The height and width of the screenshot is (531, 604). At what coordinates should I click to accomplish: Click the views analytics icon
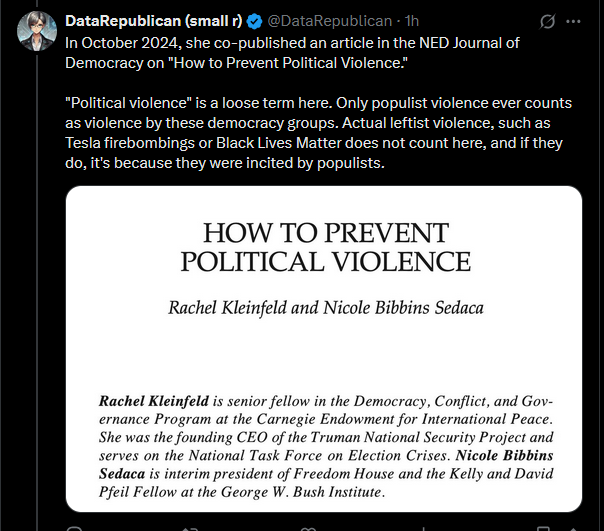coord(424,528)
